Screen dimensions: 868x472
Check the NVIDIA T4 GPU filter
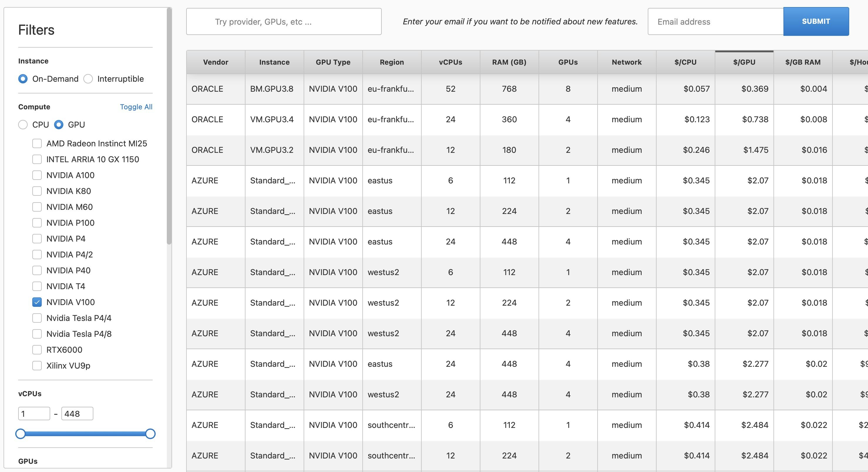(x=37, y=286)
